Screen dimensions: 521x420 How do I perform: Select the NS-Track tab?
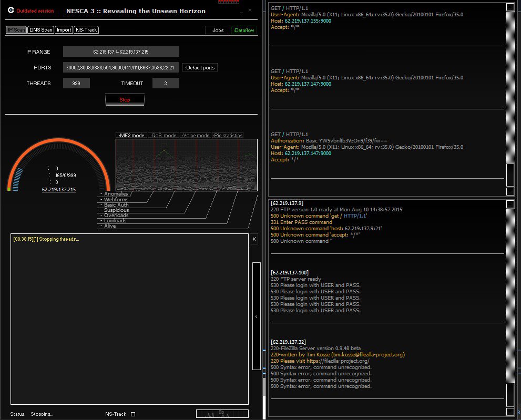86,30
